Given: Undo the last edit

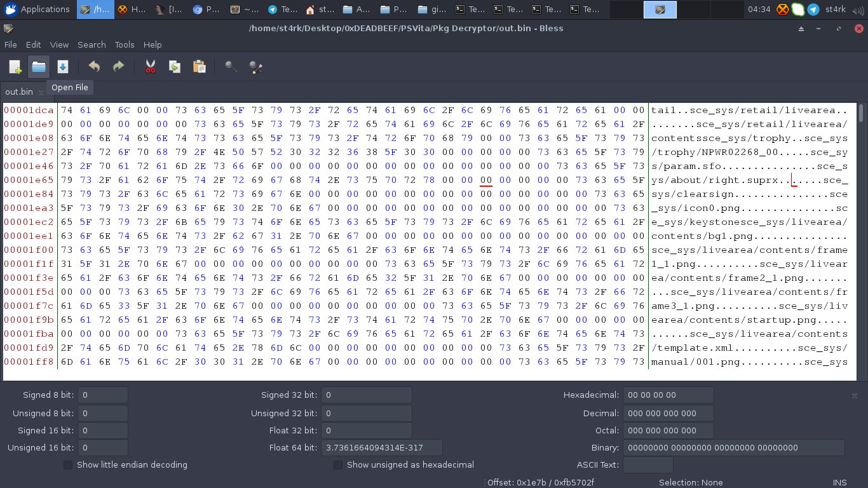Looking at the screenshot, I should tap(94, 67).
